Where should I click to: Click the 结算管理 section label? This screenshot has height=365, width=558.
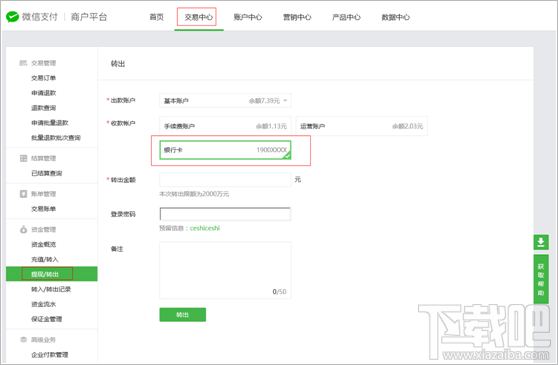[43, 158]
